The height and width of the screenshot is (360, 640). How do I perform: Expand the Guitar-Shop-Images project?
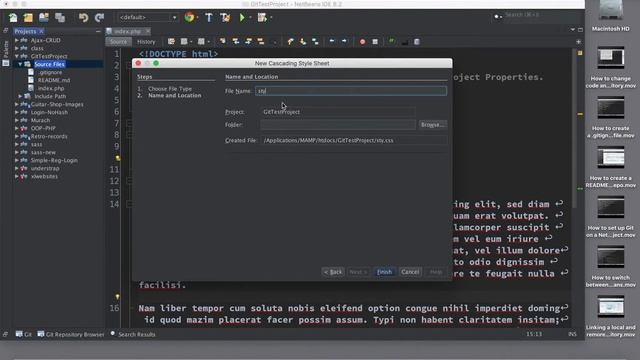point(16,104)
